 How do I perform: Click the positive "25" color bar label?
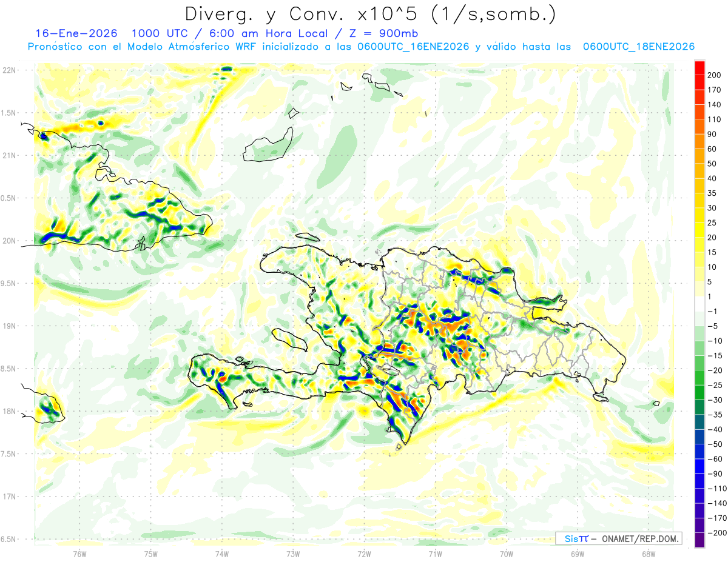(x=713, y=223)
